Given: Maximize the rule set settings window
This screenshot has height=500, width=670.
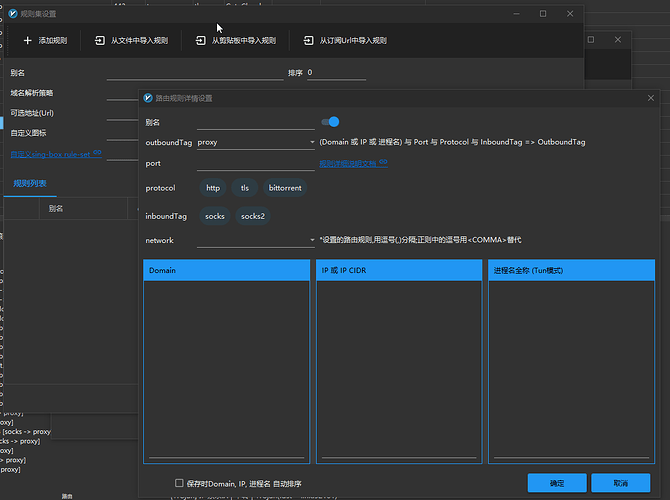Looking at the screenshot, I should 543,14.
